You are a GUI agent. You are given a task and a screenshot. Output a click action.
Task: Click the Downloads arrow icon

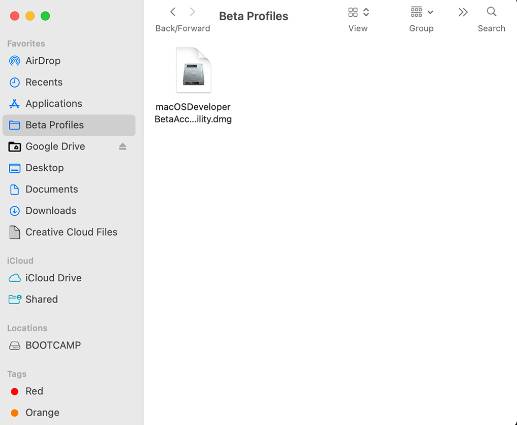pyautogui.click(x=14, y=211)
